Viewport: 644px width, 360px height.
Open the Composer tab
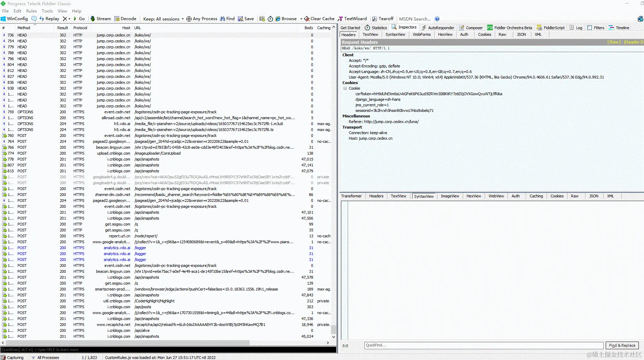(471, 28)
